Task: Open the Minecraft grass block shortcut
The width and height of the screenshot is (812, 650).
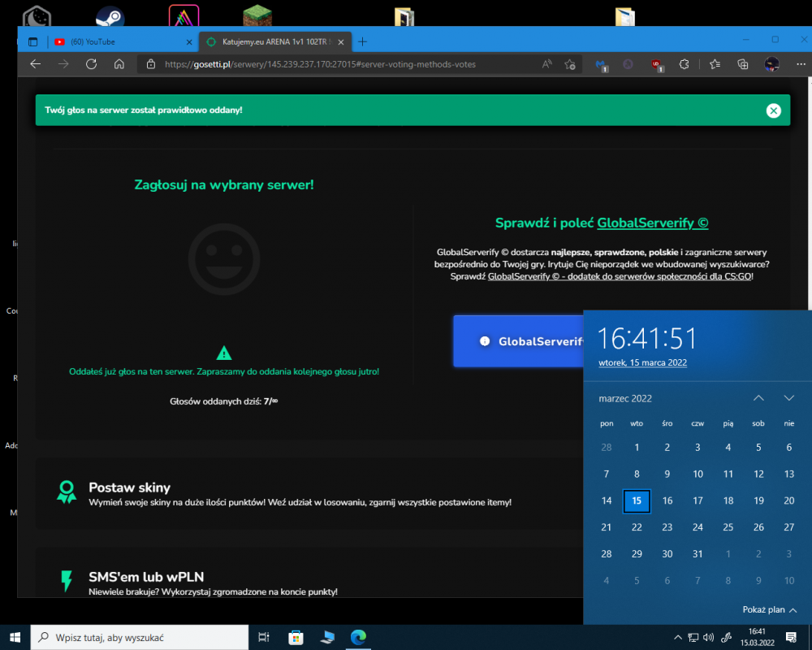Action: 257,15
